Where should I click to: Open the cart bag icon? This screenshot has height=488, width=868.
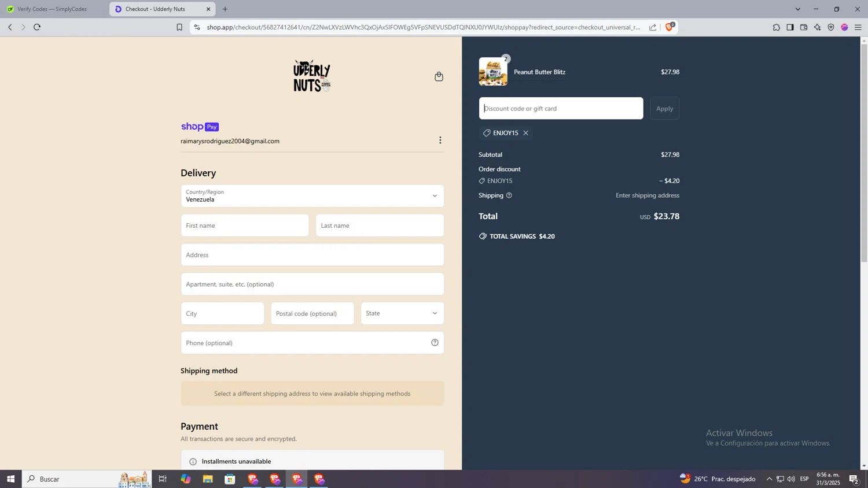439,76
